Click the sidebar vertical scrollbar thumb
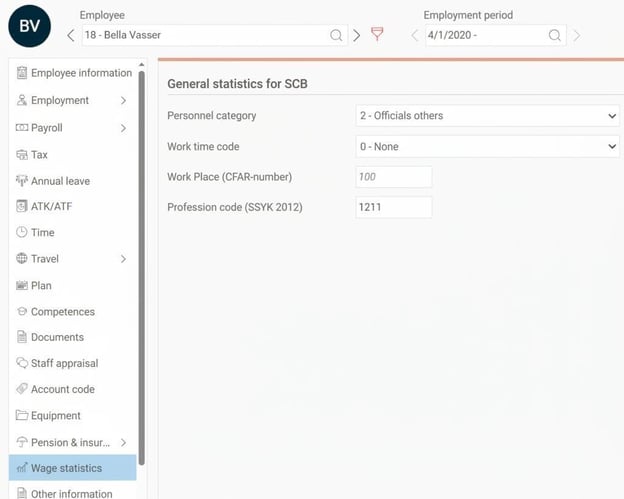The width and height of the screenshot is (624, 499). point(141,268)
